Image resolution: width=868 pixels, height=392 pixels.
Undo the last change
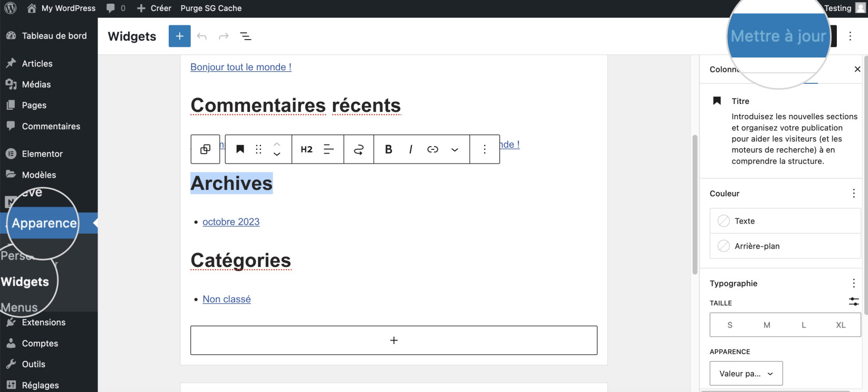pyautogui.click(x=201, y=36)
